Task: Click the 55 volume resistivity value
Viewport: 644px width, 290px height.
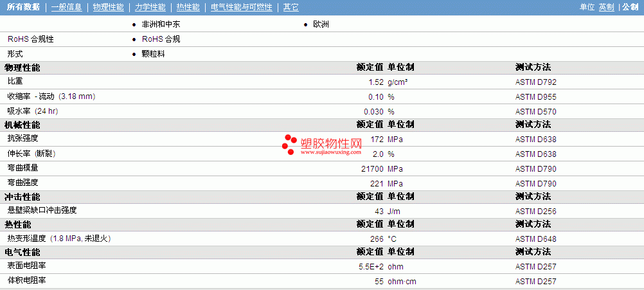Action: pos(379,282)
